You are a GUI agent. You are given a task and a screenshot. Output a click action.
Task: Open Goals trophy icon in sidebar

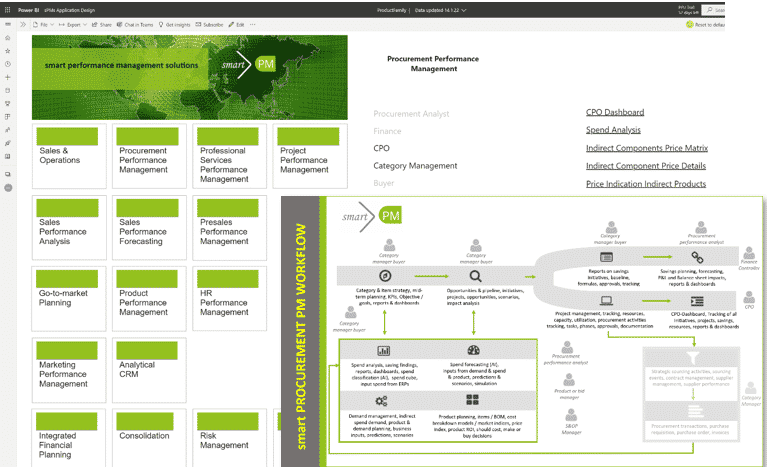click(x=8, y=104)
